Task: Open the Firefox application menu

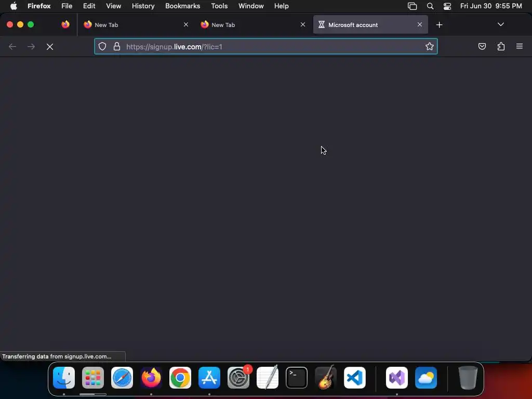Action: [39, 6]
